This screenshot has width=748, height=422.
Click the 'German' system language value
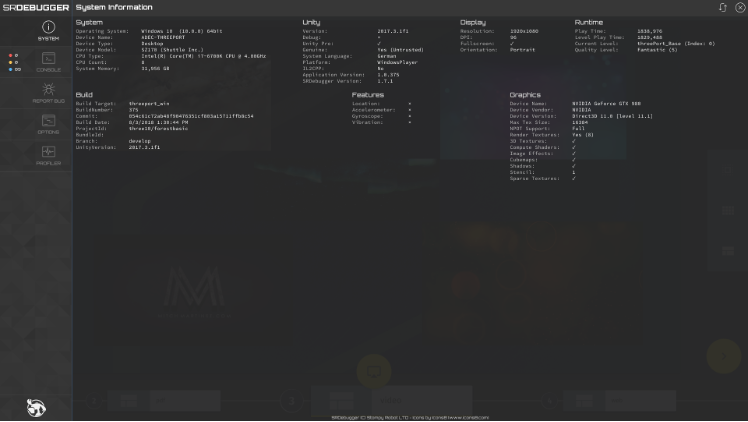387,56
